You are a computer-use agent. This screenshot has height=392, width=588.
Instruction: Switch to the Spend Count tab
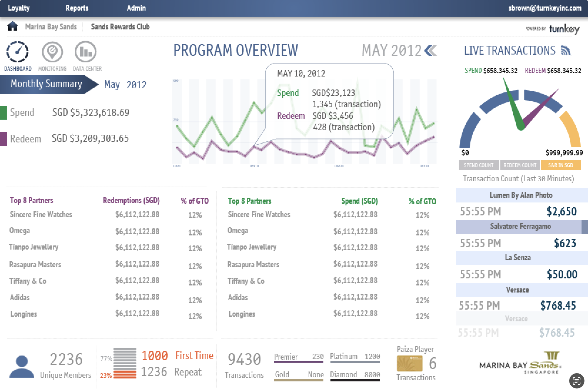point(479,165)
